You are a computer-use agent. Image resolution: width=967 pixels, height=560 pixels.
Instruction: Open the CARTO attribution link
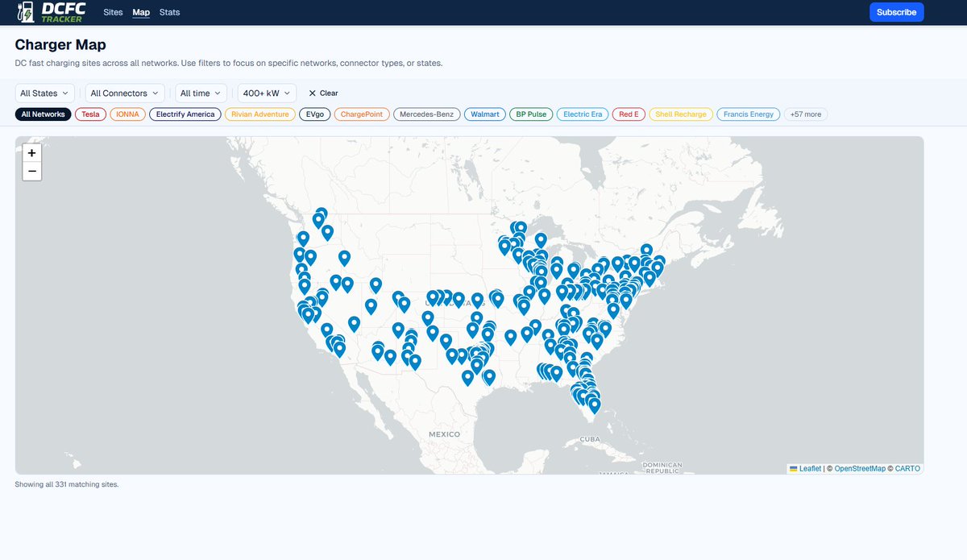pos(907,468)
